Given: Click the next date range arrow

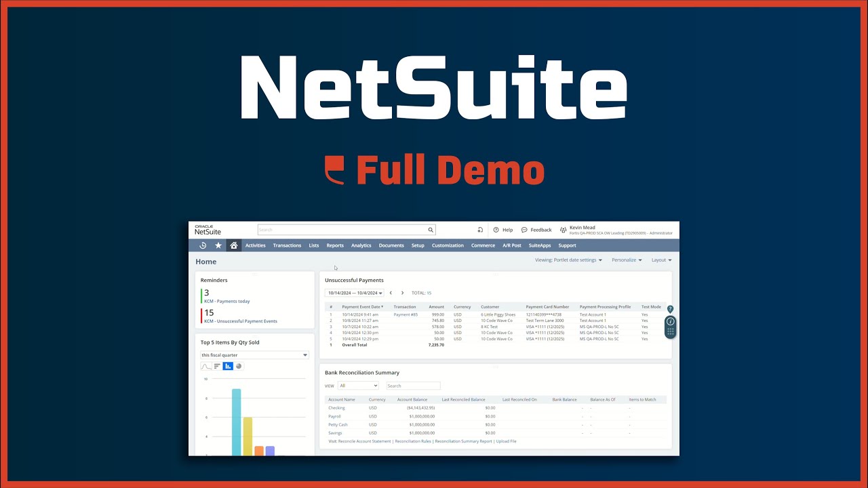Looking at the screenshot, I should click(402, 293).
